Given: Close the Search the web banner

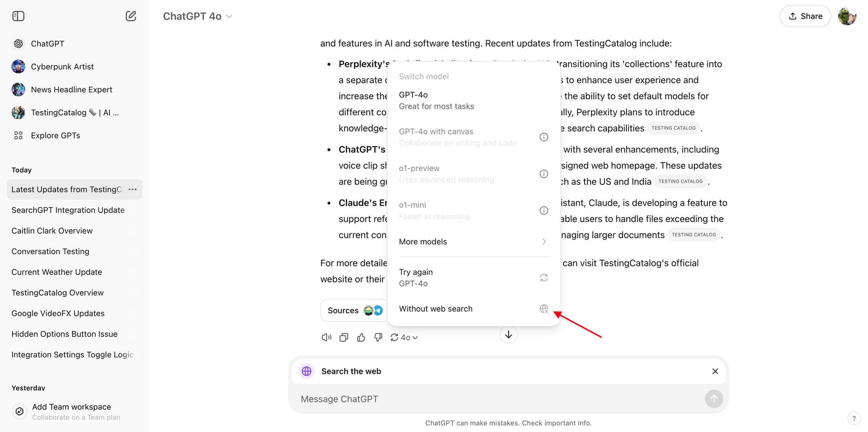Looking at the screenshot, I should click(715, 371).
